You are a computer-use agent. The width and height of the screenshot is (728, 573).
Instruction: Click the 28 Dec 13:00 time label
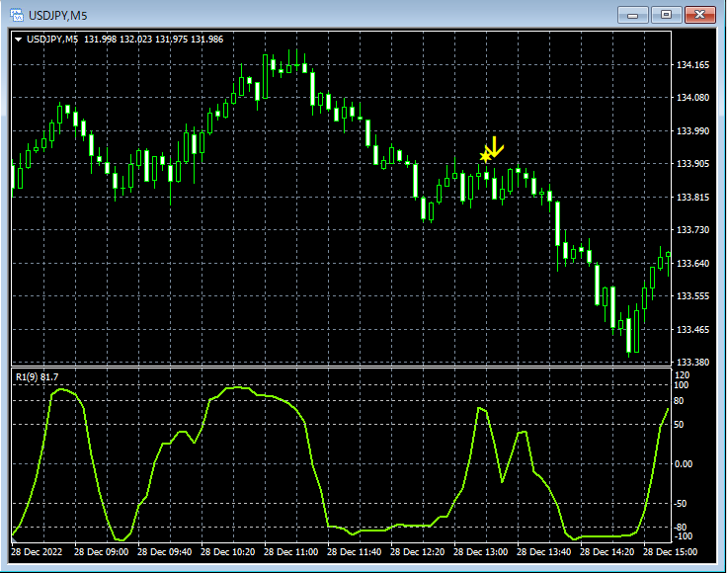coord(480,552)
